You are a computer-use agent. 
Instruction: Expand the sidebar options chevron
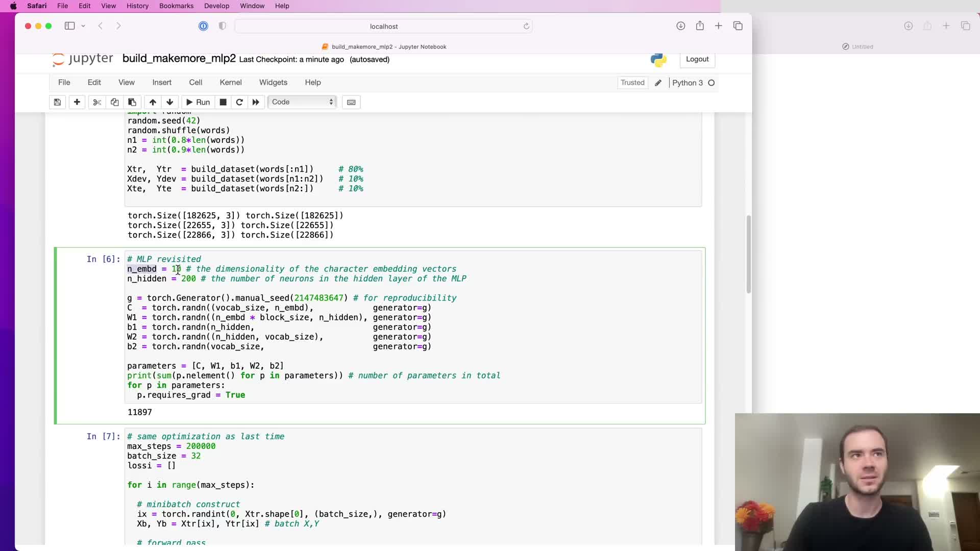pos(83,26)
